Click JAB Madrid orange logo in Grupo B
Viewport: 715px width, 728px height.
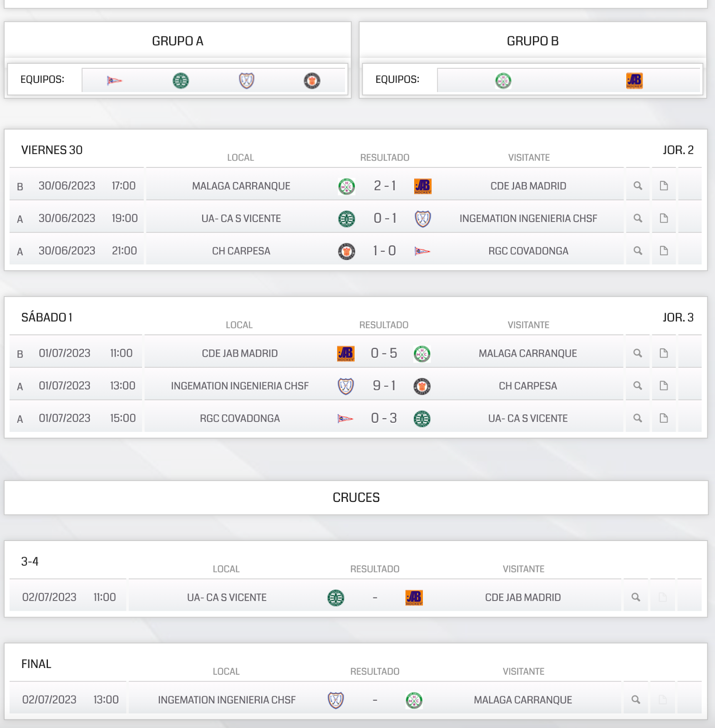tap(634, 81)
